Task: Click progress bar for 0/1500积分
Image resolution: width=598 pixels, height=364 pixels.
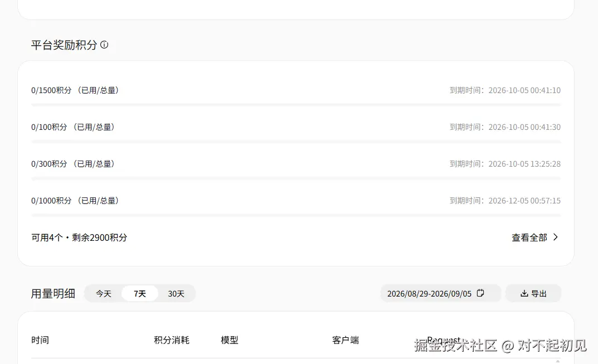Action: (296, 105)
